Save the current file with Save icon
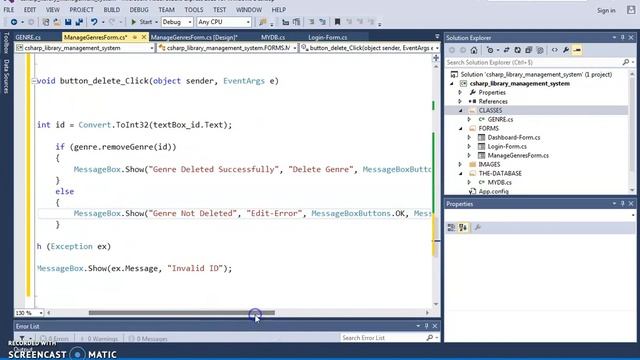Screen dimensions: 640x360 68,22
